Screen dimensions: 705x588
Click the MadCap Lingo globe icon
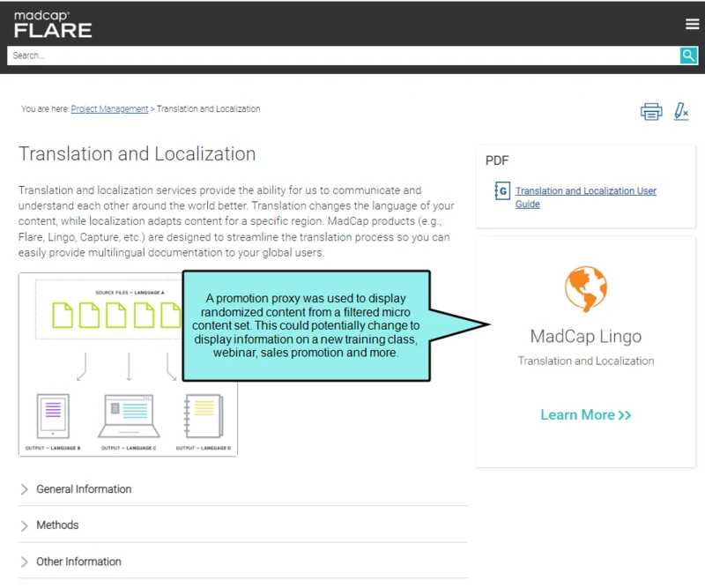(585, 289)
